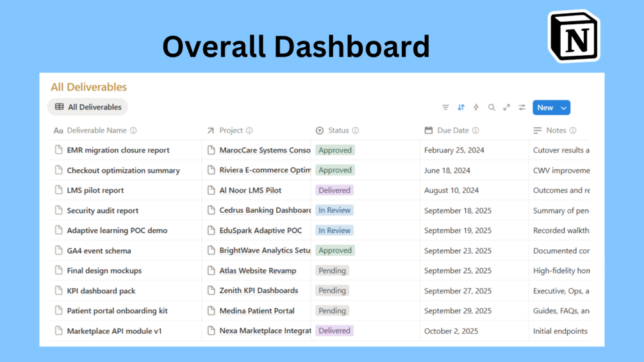Viewport: 644px width, 362px height.
Task: Open view settings sliders icon
Action: 522,108
